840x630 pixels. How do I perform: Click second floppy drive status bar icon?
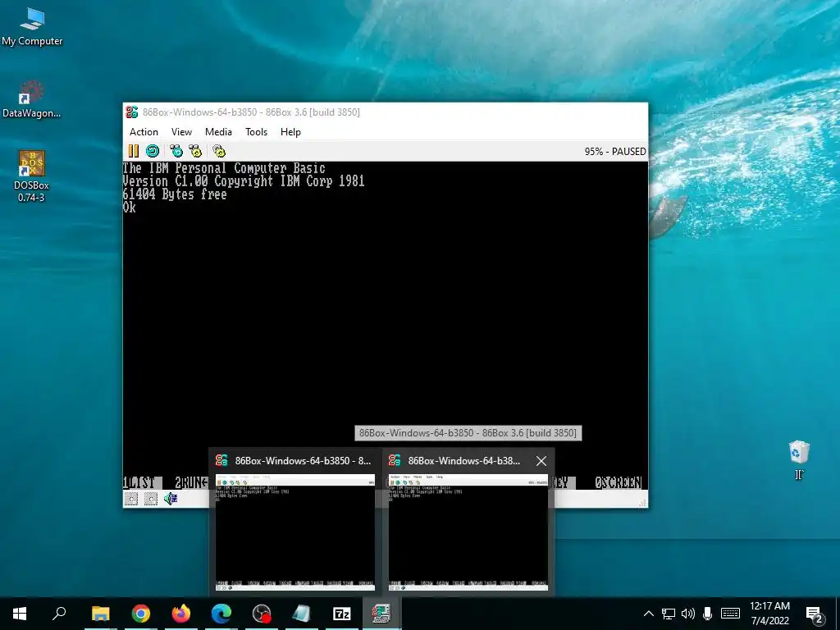pyautogui.click(x=151, y=499)
